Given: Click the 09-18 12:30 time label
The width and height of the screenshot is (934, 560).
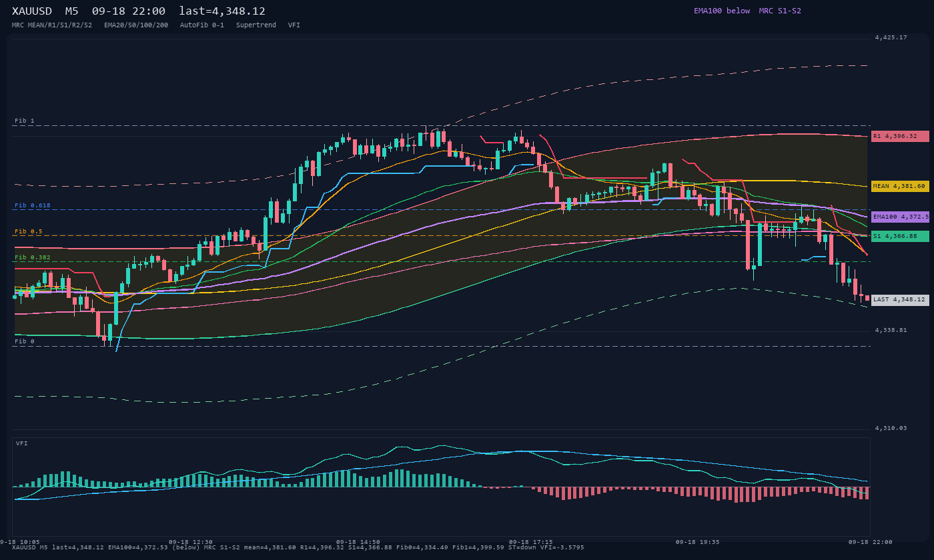Looking at the screenshot, I should [x=191, y=542].
